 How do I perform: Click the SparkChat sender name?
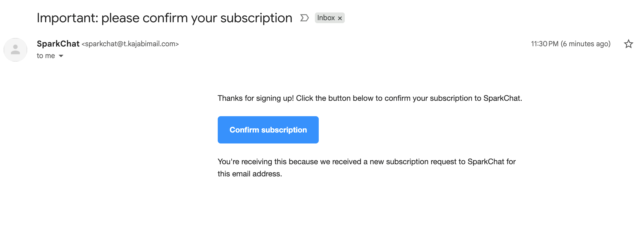[58, 44]
